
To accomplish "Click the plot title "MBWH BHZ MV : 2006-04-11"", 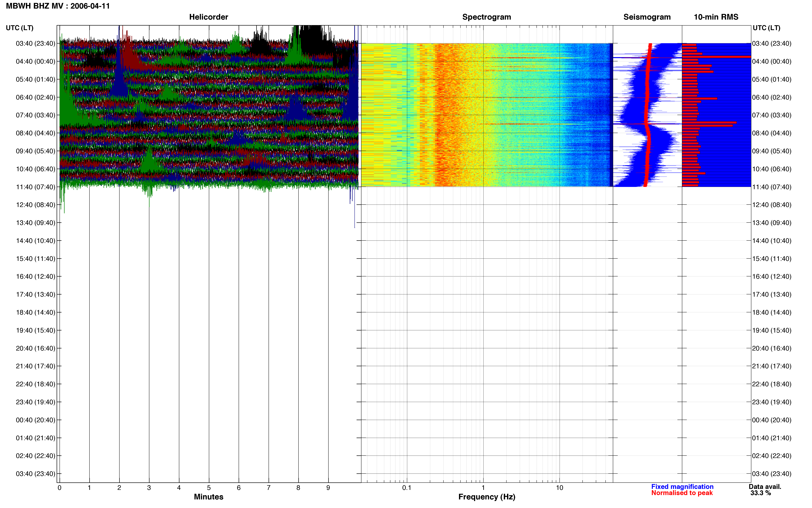I will [x=58, y=6].
